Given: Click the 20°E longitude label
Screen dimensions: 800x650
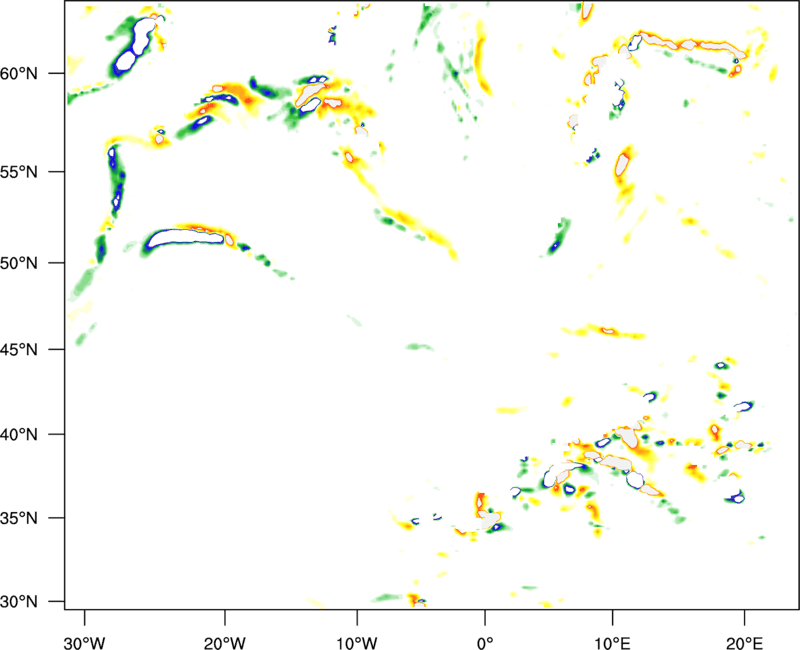Looking at the screenshot, I should tap(744, 643).
